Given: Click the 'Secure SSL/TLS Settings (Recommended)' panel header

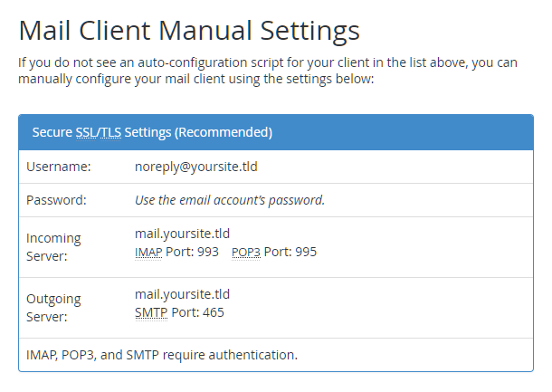Looking at the screenshot, I should click(276, 132).
